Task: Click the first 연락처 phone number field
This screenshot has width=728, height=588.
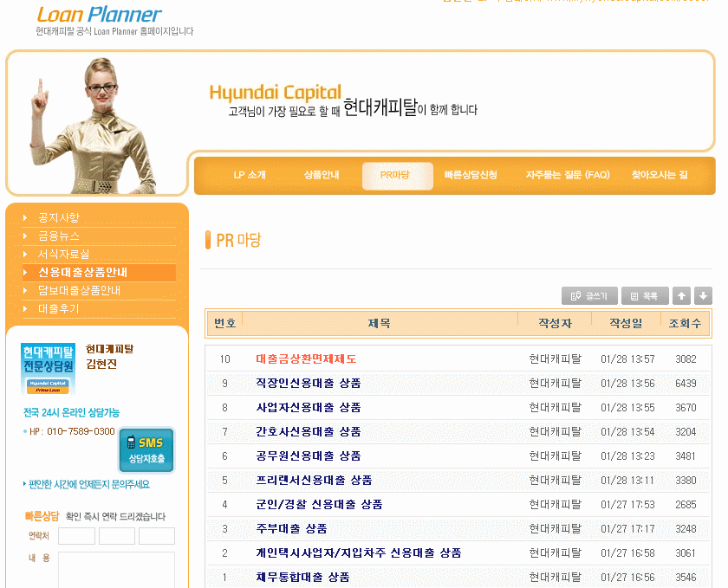Action: click(x=76, y=536)
